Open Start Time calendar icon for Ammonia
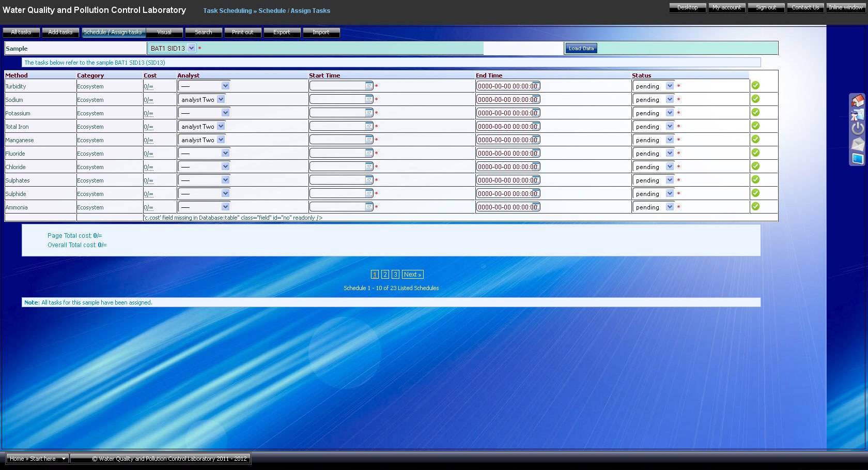868x470 pixels. (x=369, y=207)
